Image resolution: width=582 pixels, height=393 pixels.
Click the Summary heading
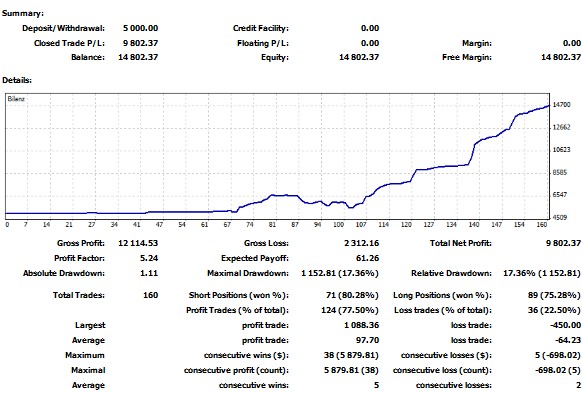[23, 13]
